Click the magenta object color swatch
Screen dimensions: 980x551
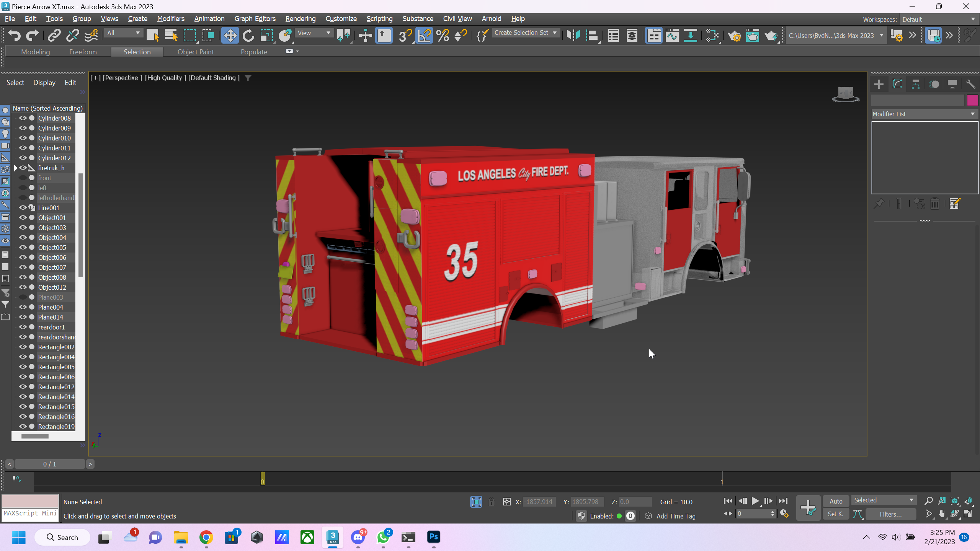pos(972,100)
